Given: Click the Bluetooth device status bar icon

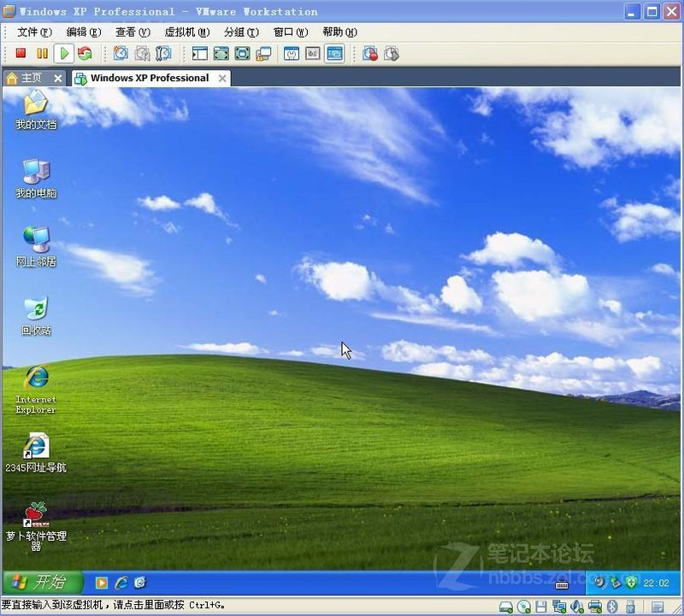Looking at the screenshot, I should [612, 607].
